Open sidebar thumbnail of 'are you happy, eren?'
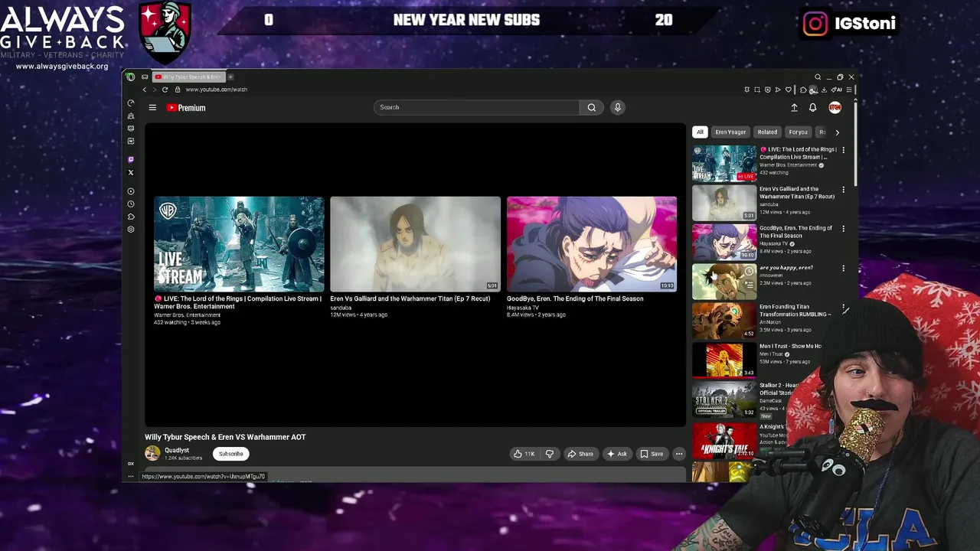Screen dimensions: 980x551 tap(724, 282)
